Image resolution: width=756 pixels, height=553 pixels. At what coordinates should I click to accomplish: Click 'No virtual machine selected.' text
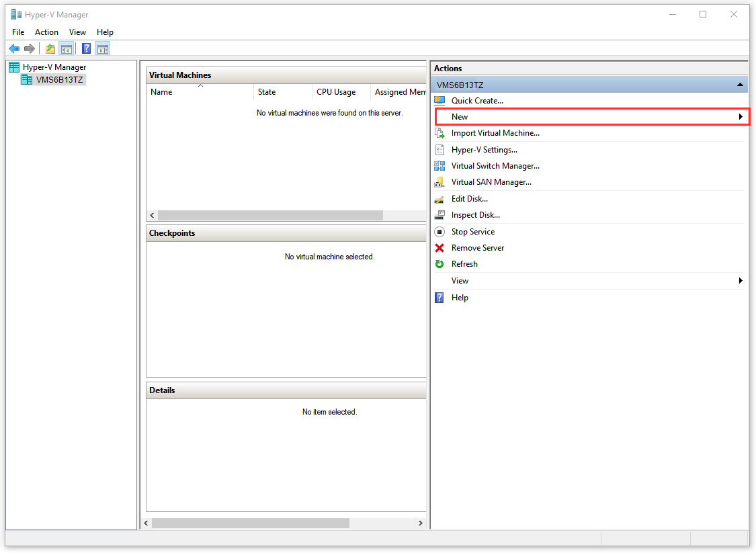click(x=330, y=257)
